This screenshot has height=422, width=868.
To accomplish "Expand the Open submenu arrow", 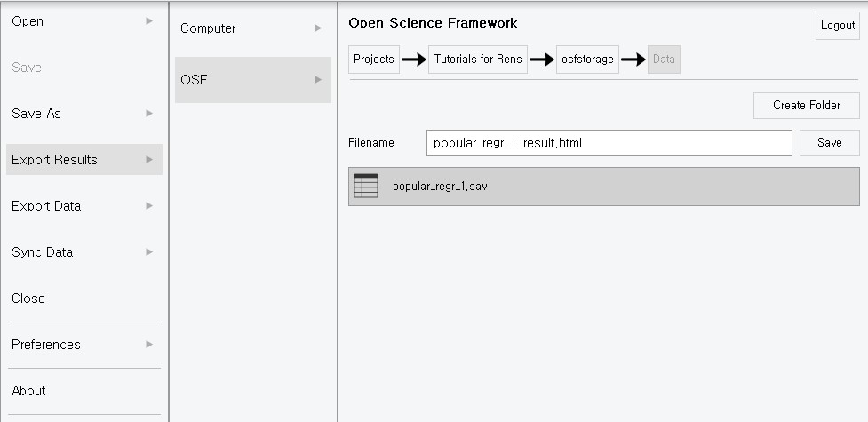I will 149,20.
